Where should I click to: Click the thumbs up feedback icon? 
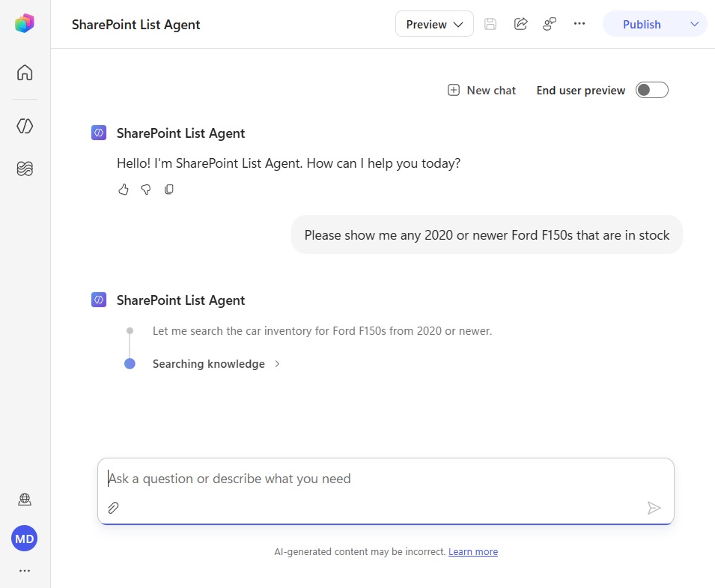pos(123,190)
